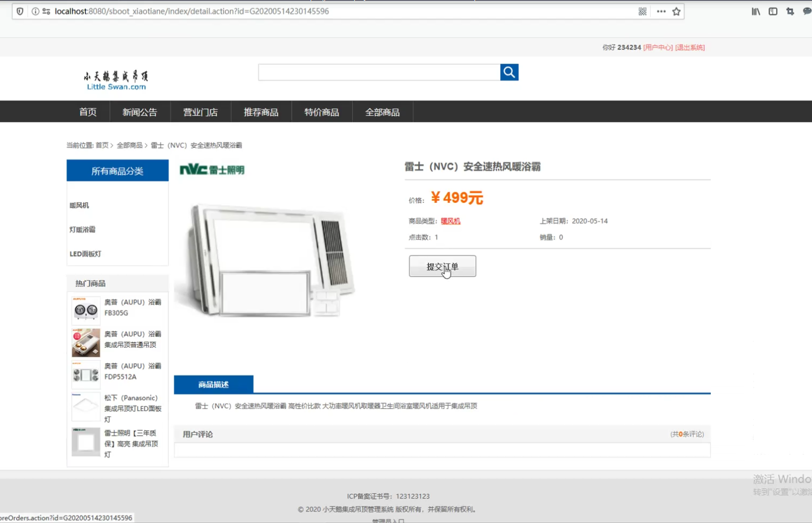Open 营业门店 menu item

[200, 112]
